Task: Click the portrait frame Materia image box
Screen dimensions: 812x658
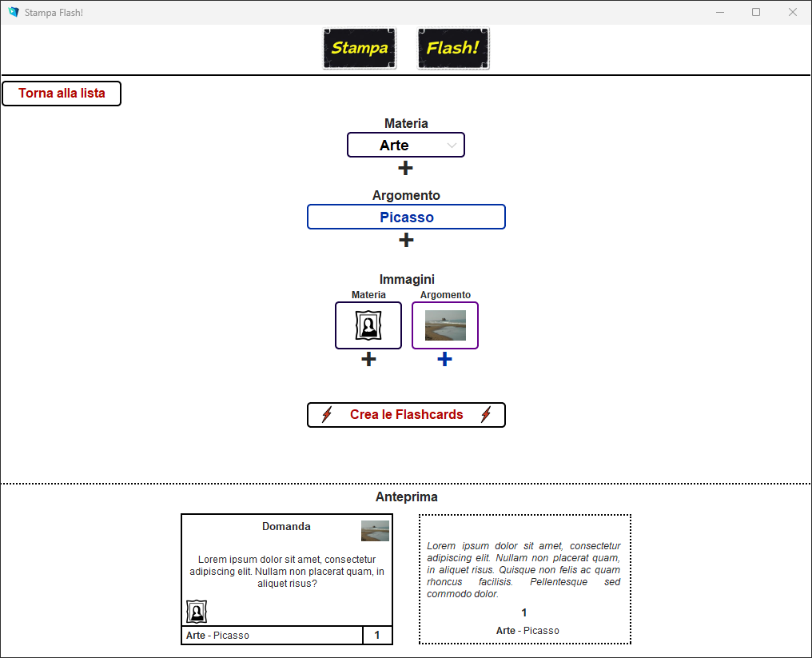Action: pyautogui.click(x=368, y=325)
